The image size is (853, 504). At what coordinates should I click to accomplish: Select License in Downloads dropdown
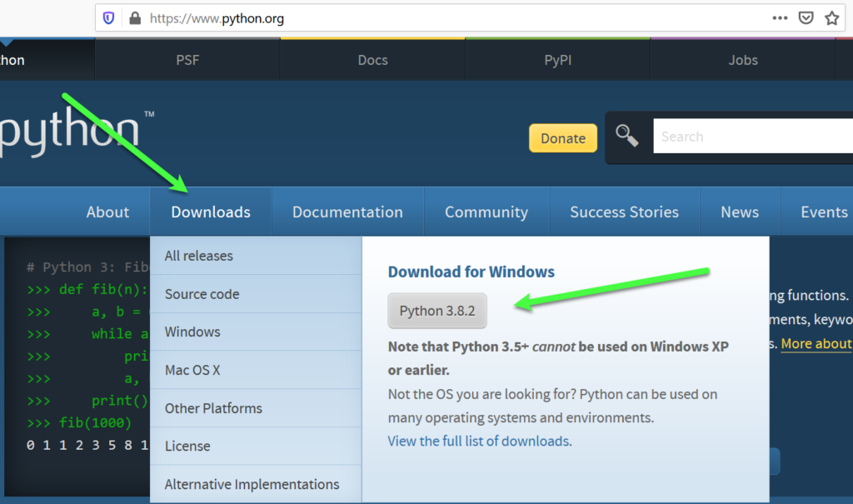tap(256, 446)
